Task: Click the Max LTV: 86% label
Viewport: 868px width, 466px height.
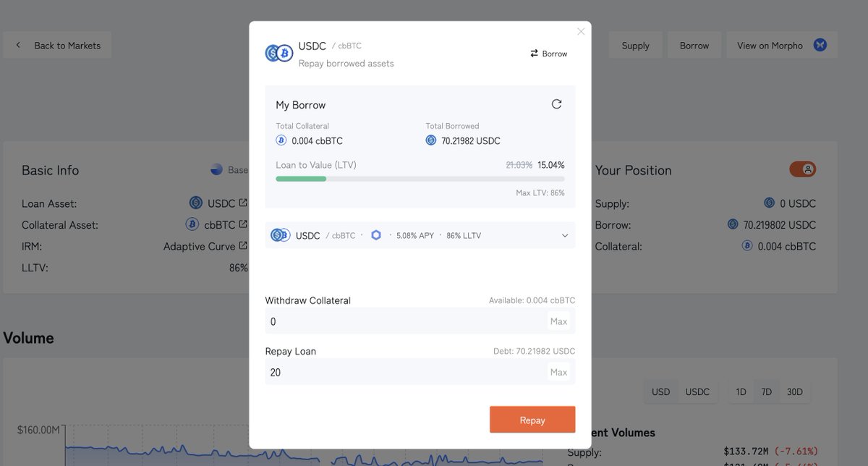Action: 541,193
